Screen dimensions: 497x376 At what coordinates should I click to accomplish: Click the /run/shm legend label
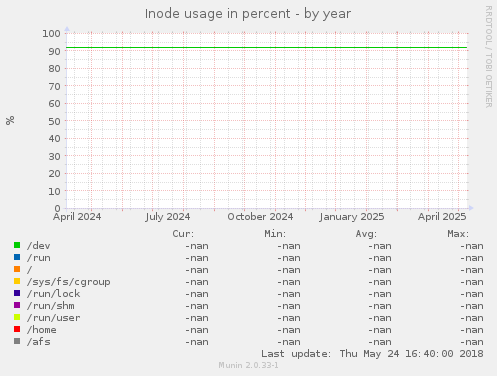tap(51, 306)
